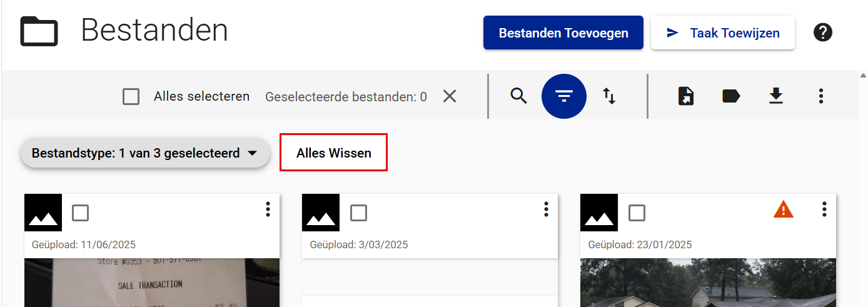Click the download icon
The image size is (868, 307).
(776, 96)
